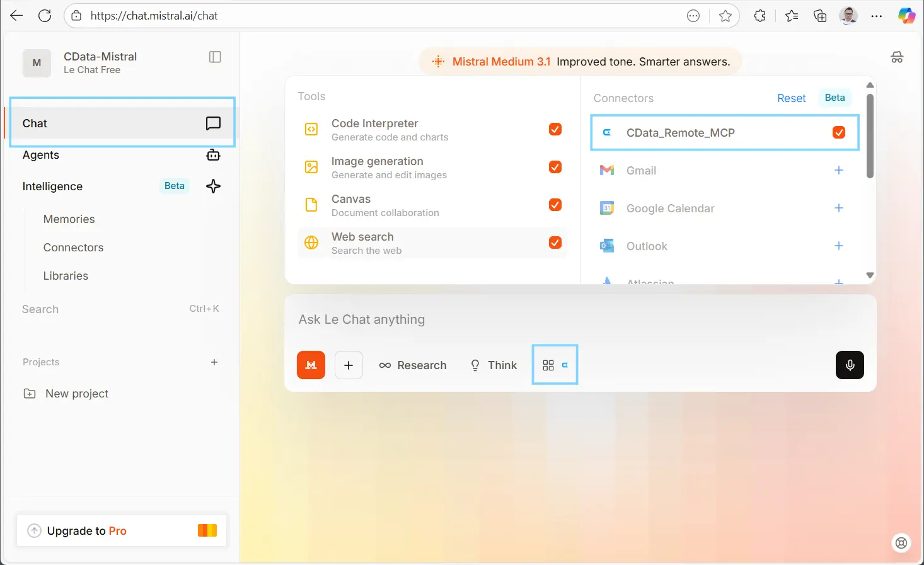Open incognito mode icon at top right

897,58
